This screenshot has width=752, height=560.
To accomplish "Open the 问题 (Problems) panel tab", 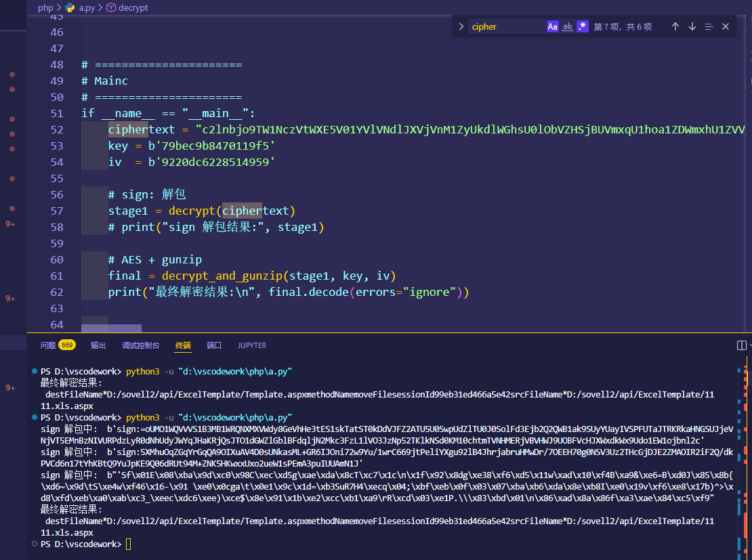I will (x=48, y=345).
